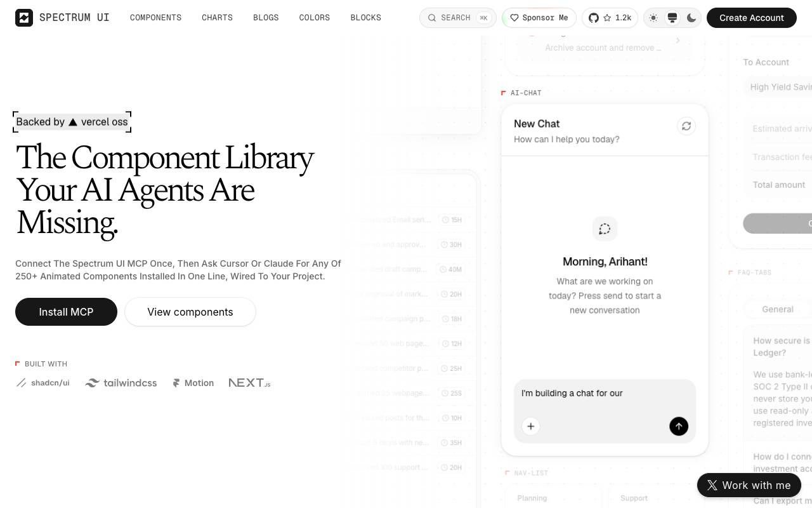Viewport: 812px width, 508px height.
Task: Click the Motion logo
Action: [x=193, y=383]
